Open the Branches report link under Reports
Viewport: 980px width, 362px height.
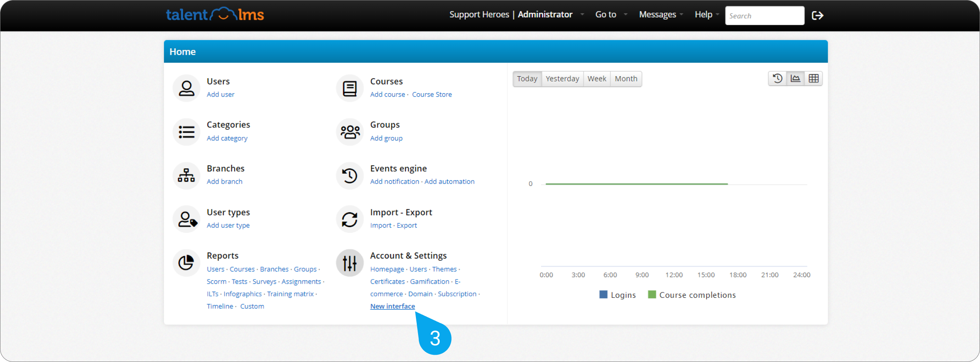click(x=274, y=269)
